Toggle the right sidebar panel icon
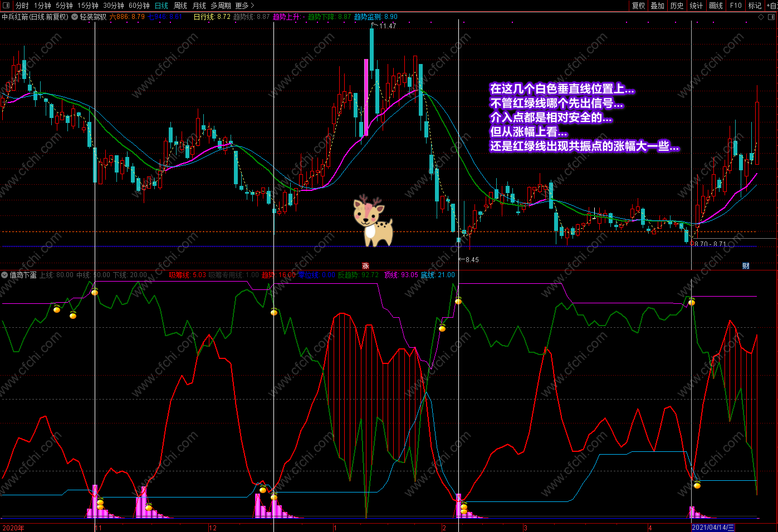The image size is (778, 532). [x=771, y=17]
